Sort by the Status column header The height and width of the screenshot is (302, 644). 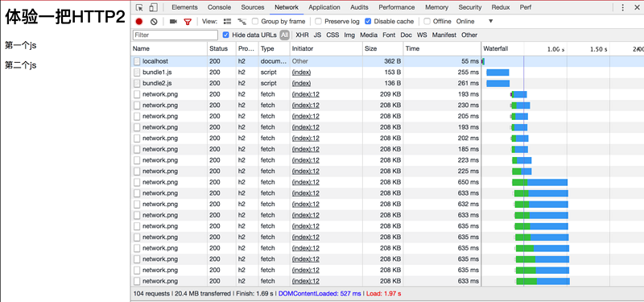[x=222, y=48]
